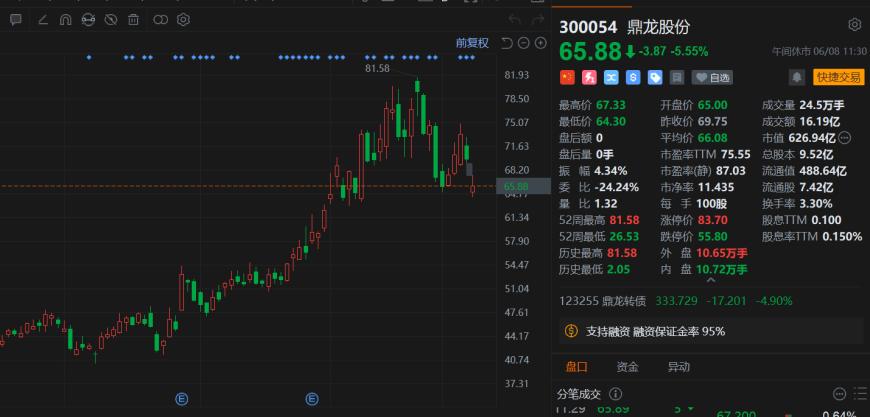Click the 支持融资 dollar icon
Viewport: 870px width, 417px height.
coord(571,332)
